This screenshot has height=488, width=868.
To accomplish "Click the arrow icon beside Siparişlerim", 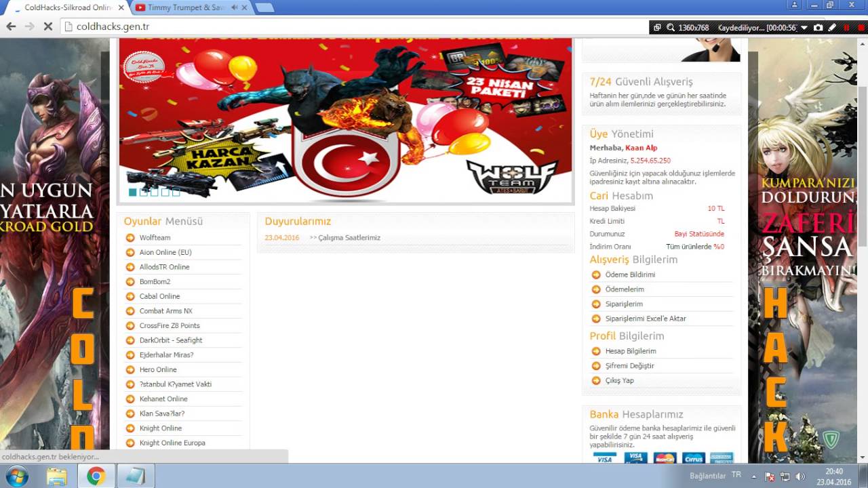I will [596, 304].
